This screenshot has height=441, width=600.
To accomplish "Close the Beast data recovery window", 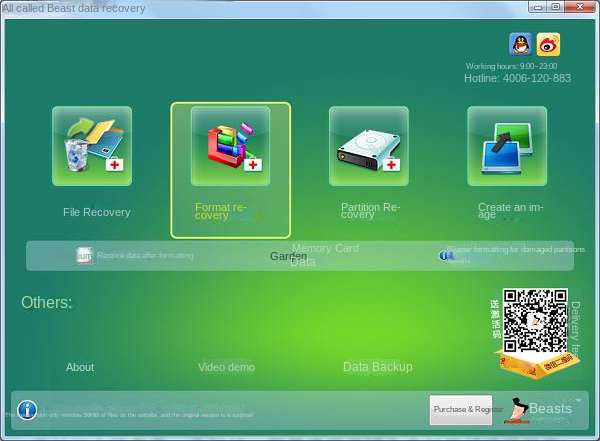I will point(580,7).
